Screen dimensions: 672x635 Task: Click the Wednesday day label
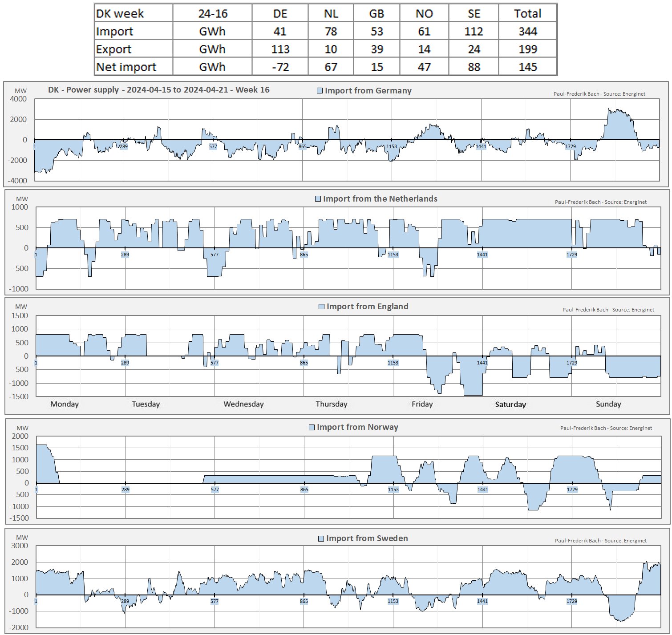pos(243,404)
